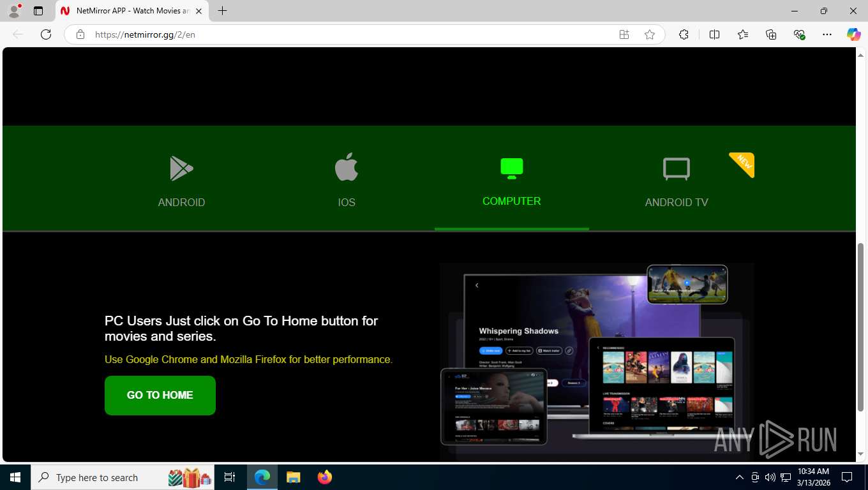The height and width of the screenshot is (490, 868).
Task: Open Settings and more menu
Action: pyautogui.click(x=827, y=34)
